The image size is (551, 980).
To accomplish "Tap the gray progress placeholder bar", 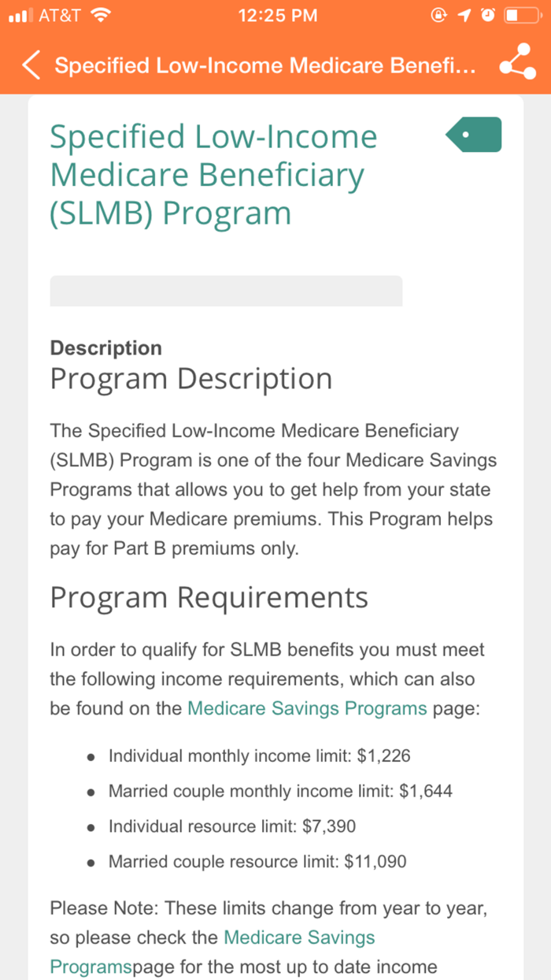I will (x=226, y=291).
